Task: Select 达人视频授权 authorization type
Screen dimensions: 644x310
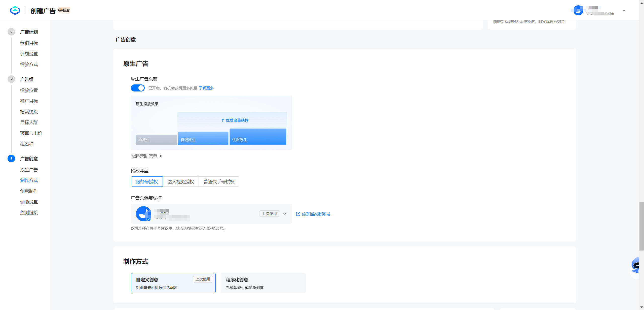Action: click(x=181, y=181)
